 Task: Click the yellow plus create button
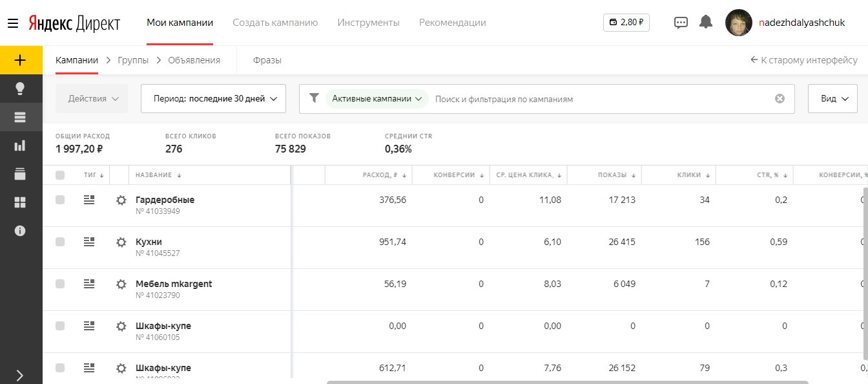pyautogui.click(x=21, y=60)
